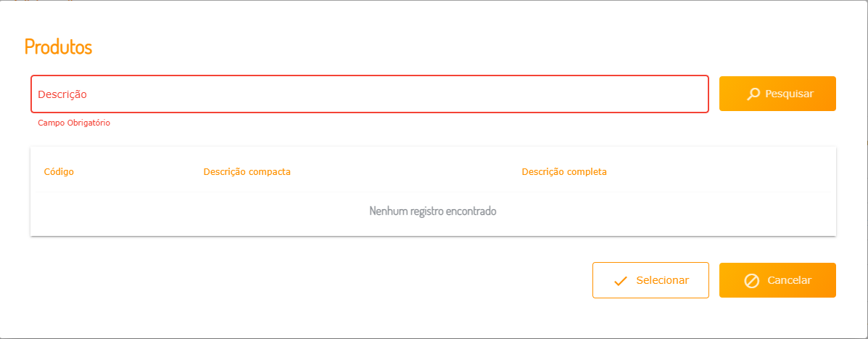Click the Selecionar text label
868x339 pixels.
(662, 280)
